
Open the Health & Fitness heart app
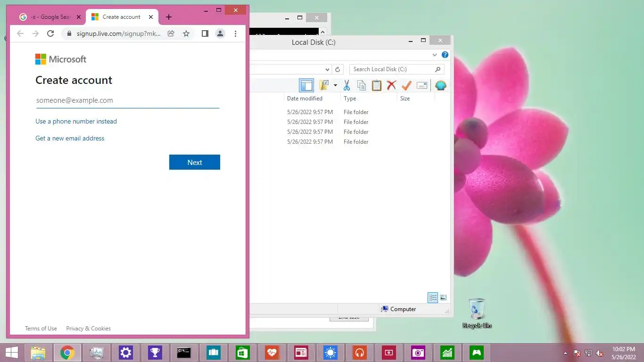272,353
